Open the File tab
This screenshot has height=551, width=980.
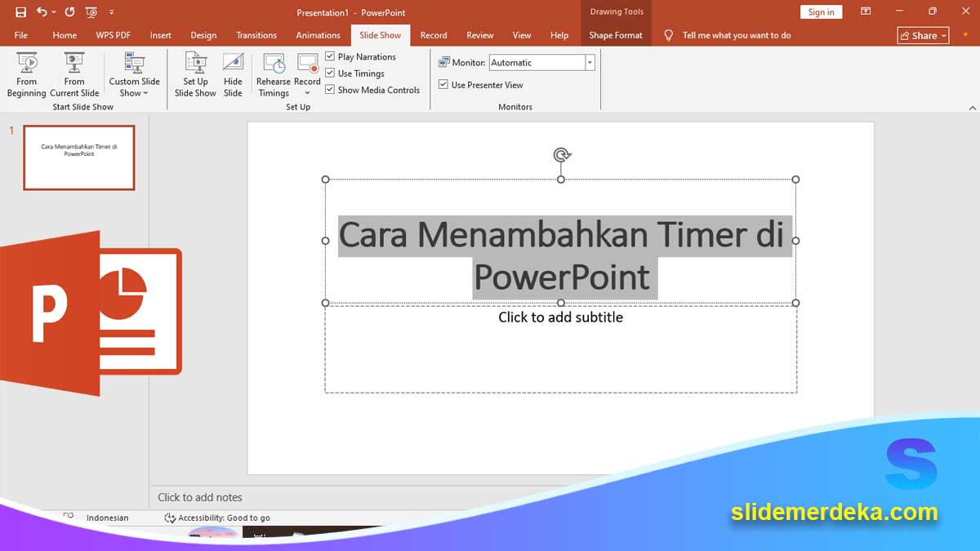tap(21, 35)
